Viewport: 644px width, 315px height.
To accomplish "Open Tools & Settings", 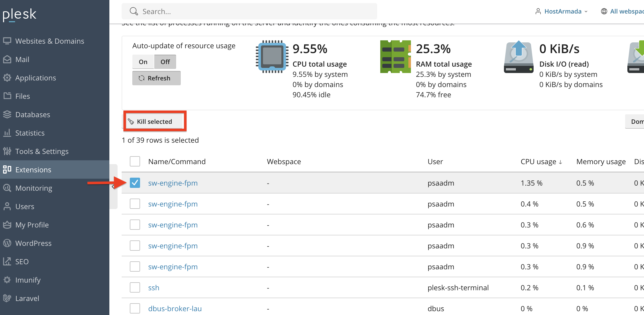I will coord(55,151).
